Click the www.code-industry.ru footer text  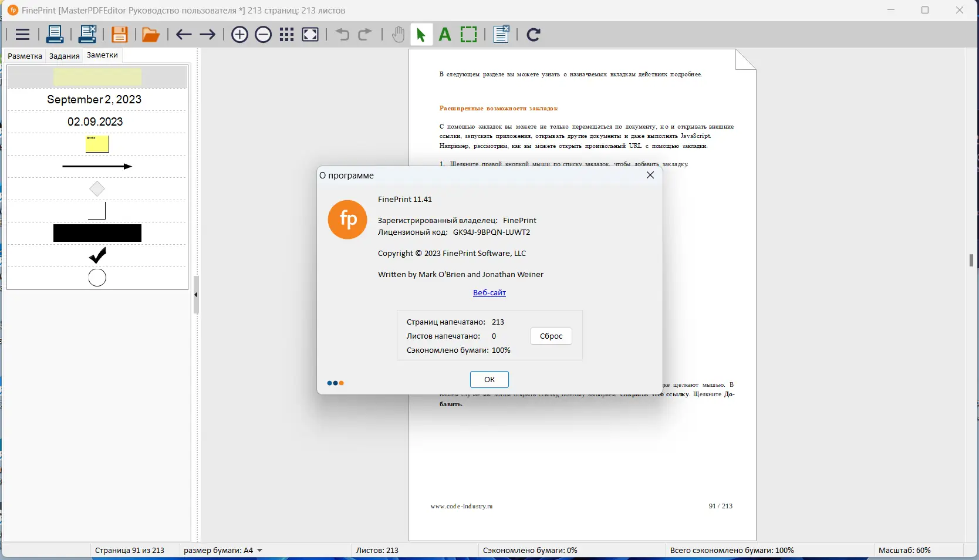[x=461, y=506]
